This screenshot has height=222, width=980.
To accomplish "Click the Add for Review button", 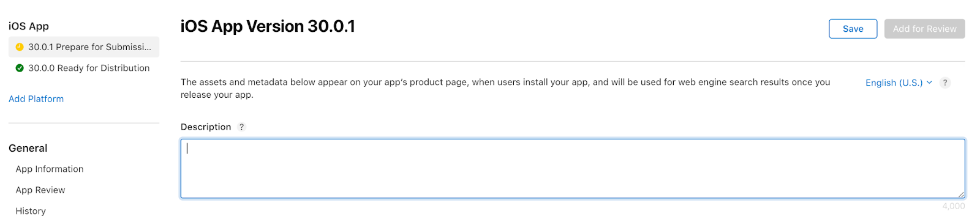I will click(x=924, y=29).
